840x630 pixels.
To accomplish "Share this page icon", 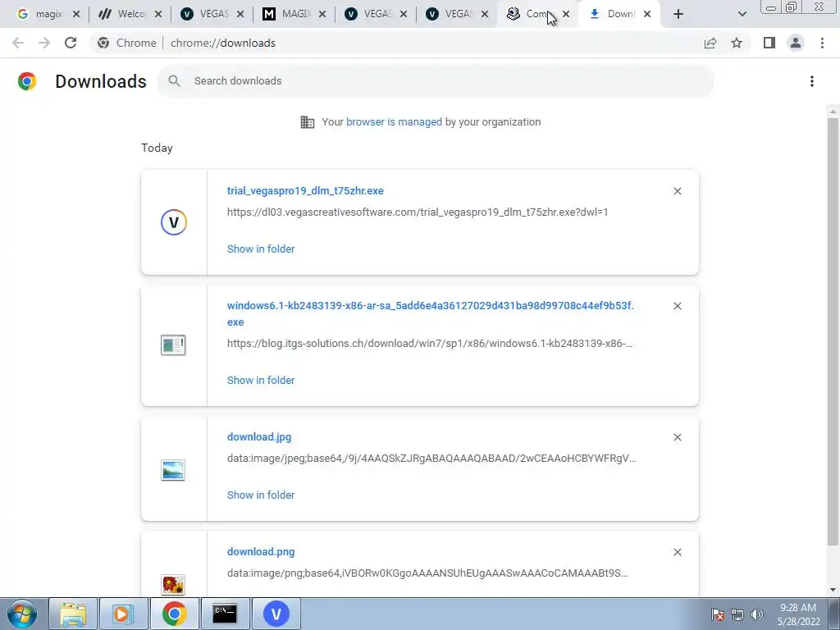I will tap(710, 43).
